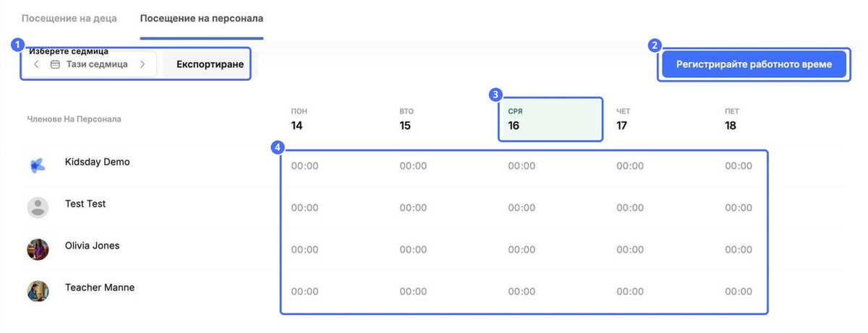The image size is (868, 333).
Task: Open the Тази седмица week selector
Action: point(90,64)
